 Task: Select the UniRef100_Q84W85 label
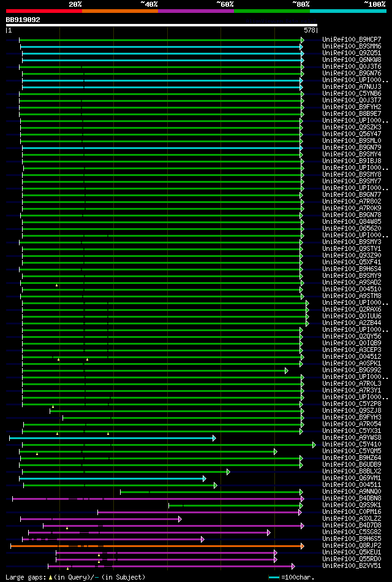tap(352, 222)
